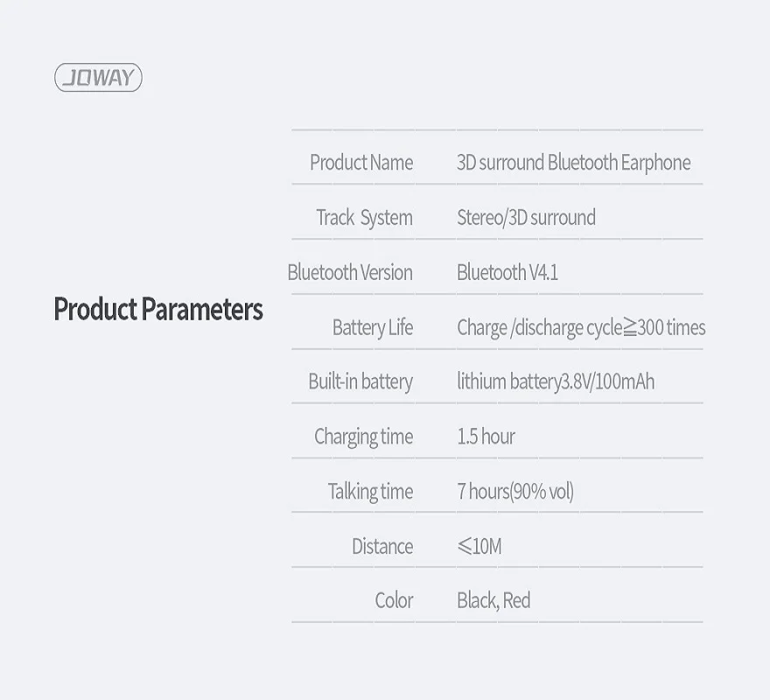Select the Battery Life label
The width and height of the screenshot is (770, 700).
[x=373, y=327]
